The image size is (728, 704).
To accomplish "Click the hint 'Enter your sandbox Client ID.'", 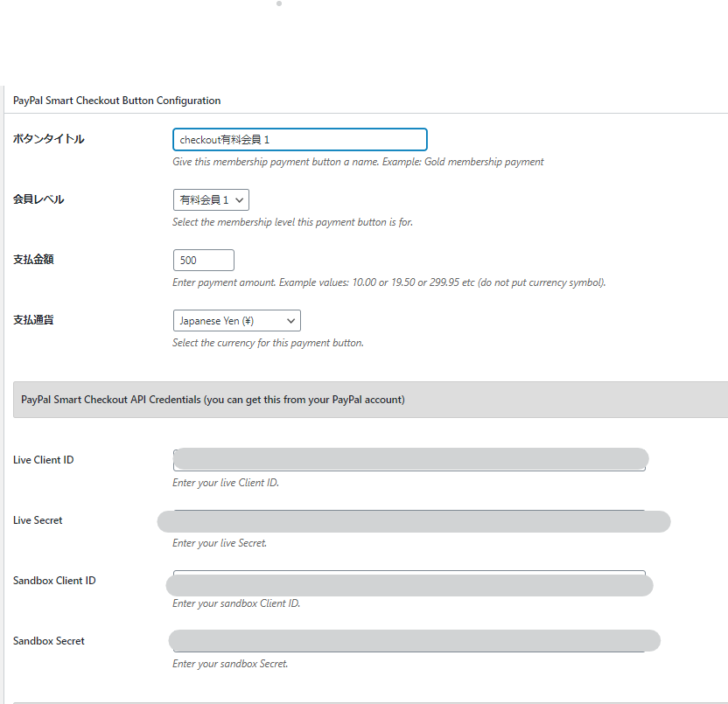I will click(236, 603).
